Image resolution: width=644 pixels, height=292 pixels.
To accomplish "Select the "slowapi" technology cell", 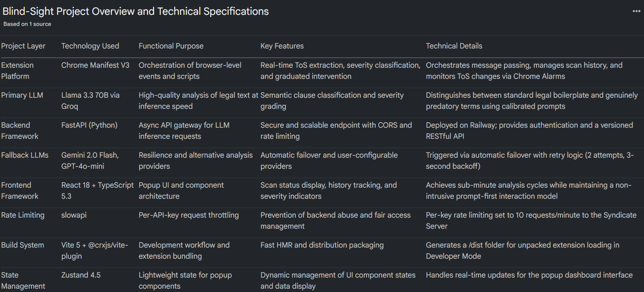I will pos(74,215).
